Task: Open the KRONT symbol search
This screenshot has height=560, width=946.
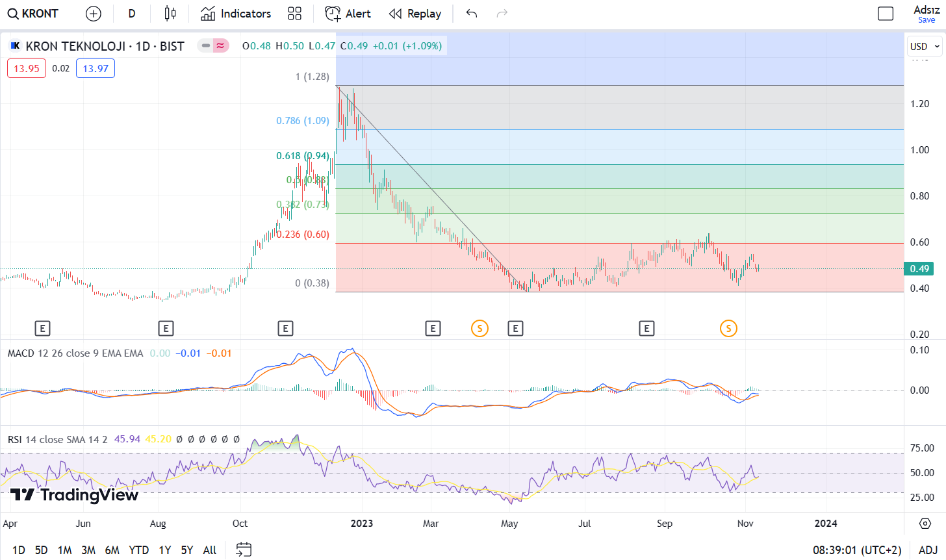Action: click(32, 14)
